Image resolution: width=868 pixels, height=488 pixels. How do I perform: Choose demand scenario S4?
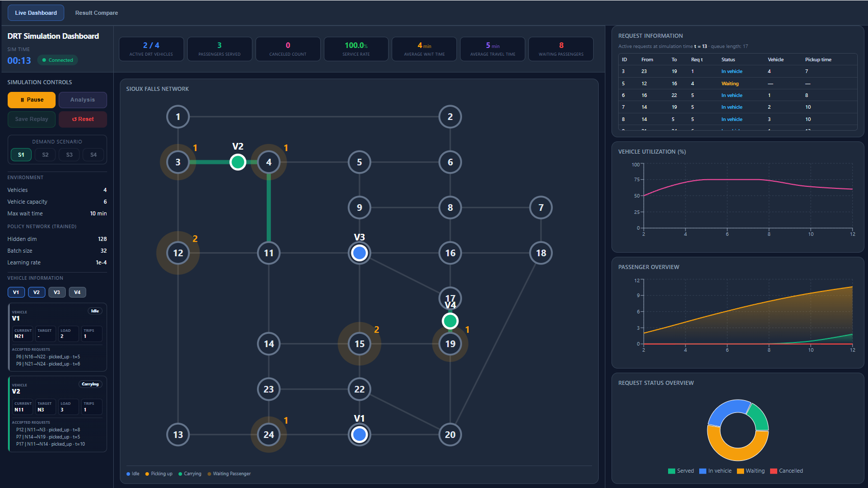pyautogui.click(x=93, y=155)
